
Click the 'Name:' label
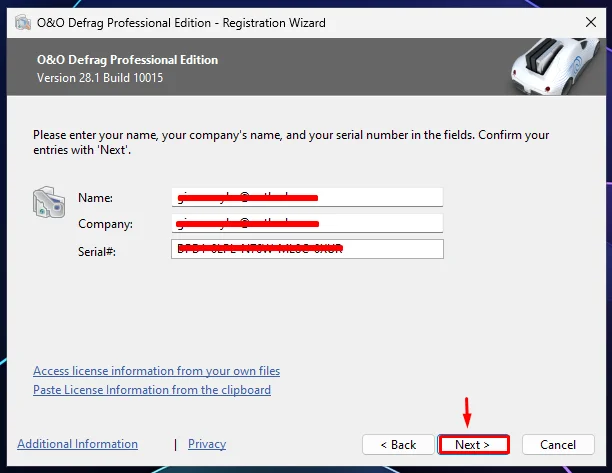point(95,198)
